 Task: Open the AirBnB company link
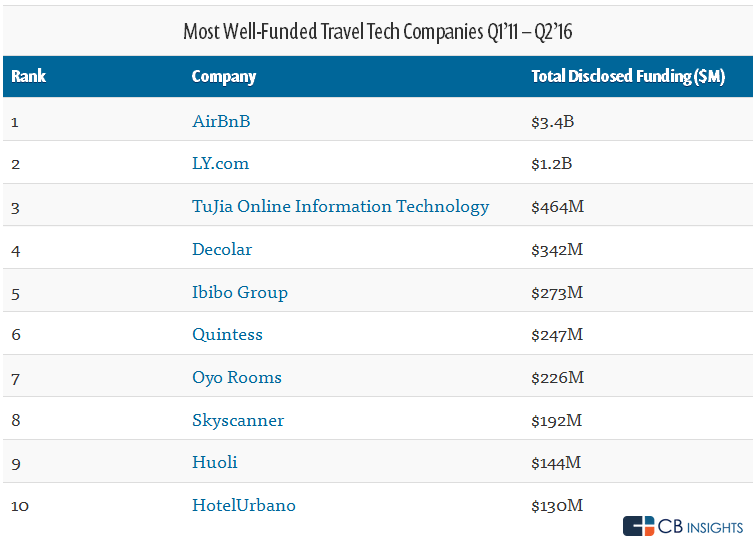pos(221,121)
